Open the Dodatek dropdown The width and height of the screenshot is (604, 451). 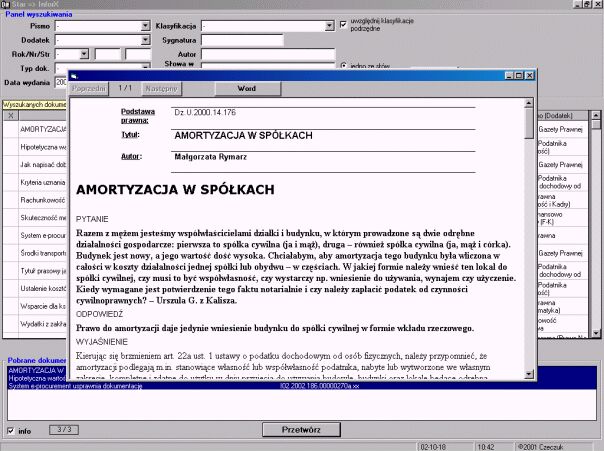pos(145,40)
